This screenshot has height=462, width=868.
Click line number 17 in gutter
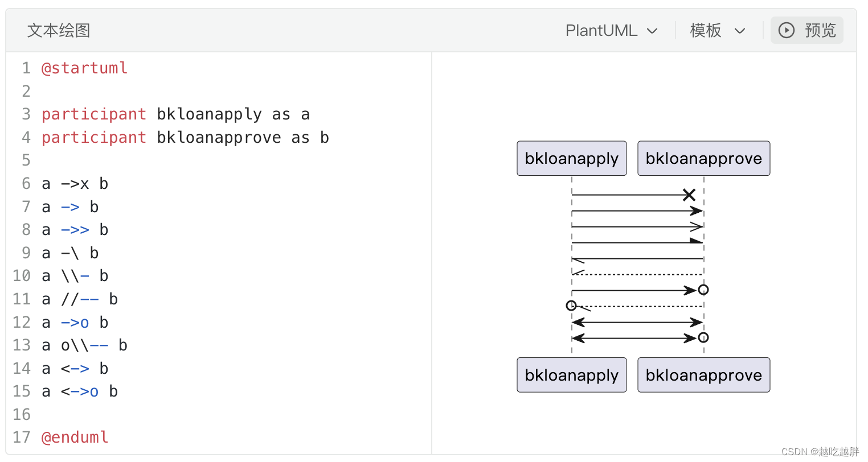pos(22,438)
